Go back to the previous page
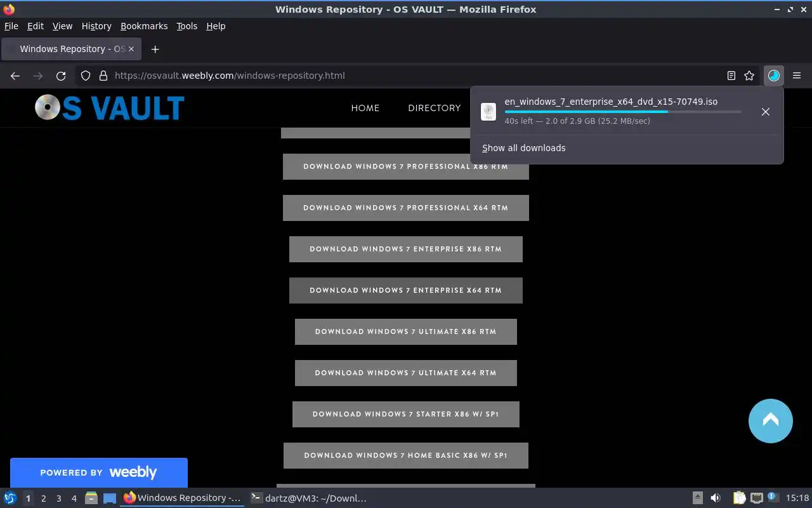 tap(15, 76)
